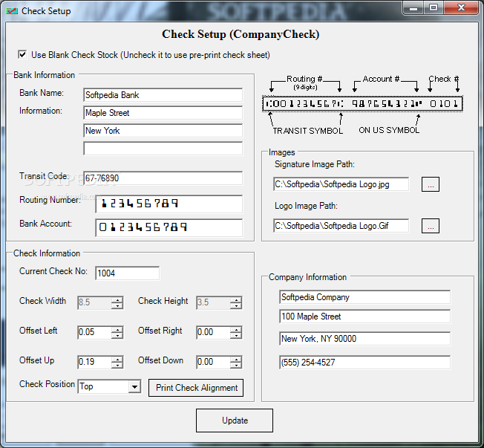Viewport: 484px width, 448px height.
Task: Click the MICR line sample image
Action: [x=362, y=104]
